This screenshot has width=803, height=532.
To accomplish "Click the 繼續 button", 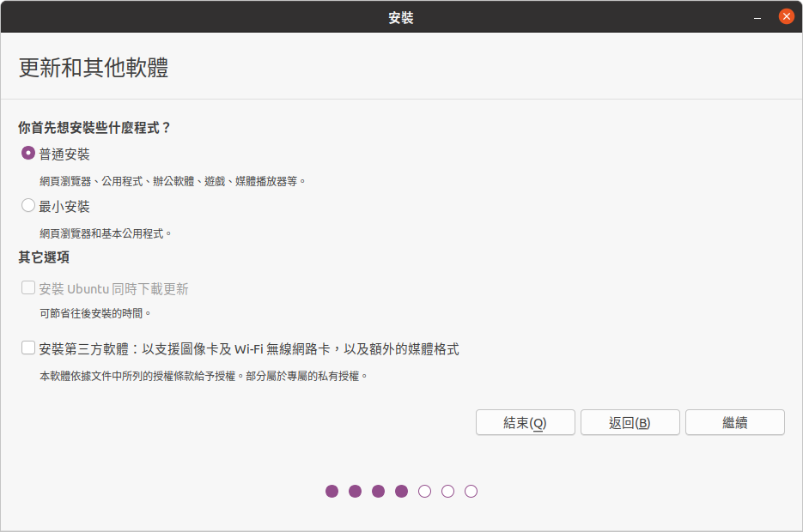I will [x=735, y=422].
